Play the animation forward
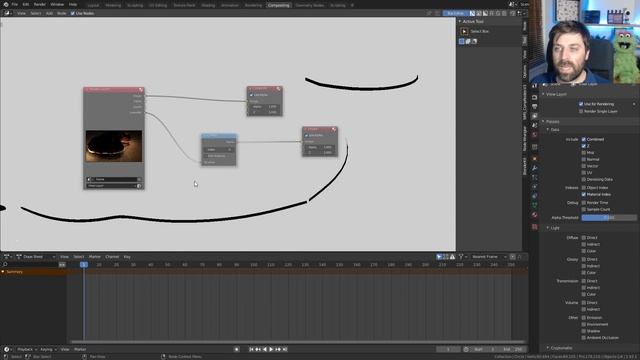The width and height of the screenshot is (640, 360). click(x=271, y=349)
